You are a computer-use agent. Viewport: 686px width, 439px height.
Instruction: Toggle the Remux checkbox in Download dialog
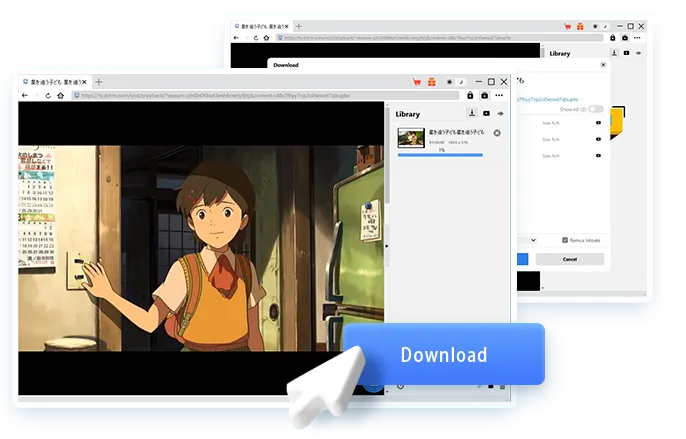click(565, 240)
